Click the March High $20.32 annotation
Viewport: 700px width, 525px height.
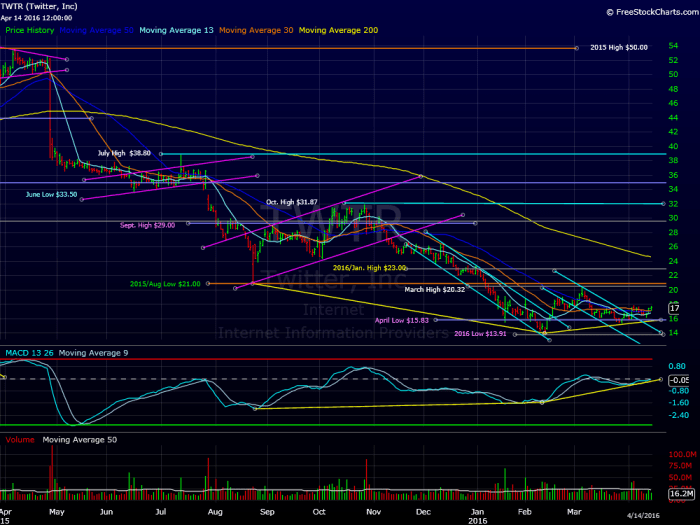pos(435,290)
